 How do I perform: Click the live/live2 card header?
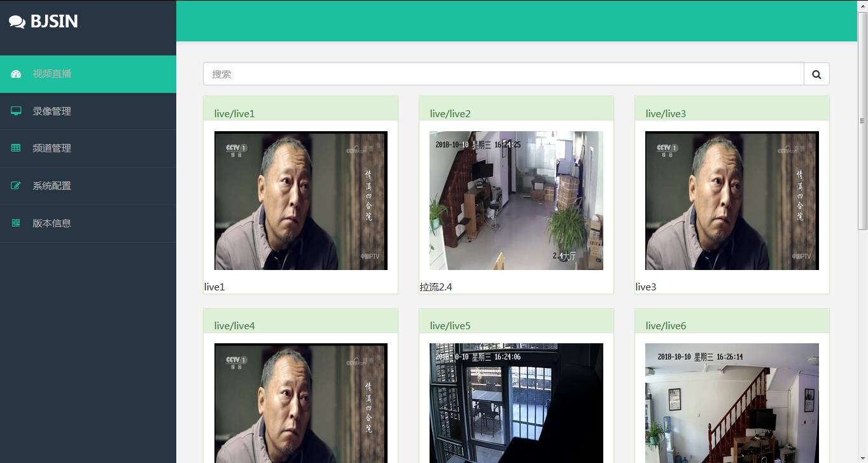(x=516, y=108)
